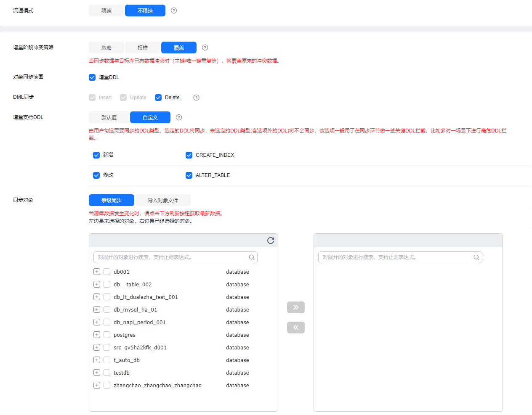Screen dimensions: 532x415
Task: Click the 默认值 DDL option button
Action: pos(109,117)
